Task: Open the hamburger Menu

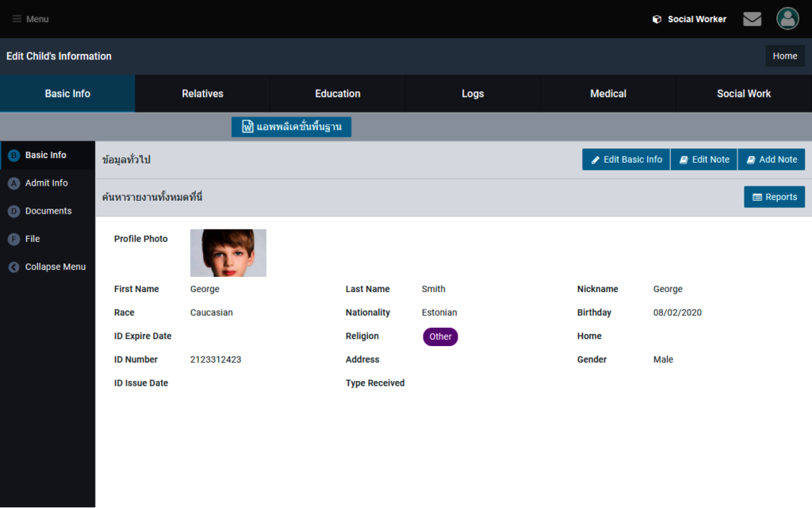Action: point(31,19)
